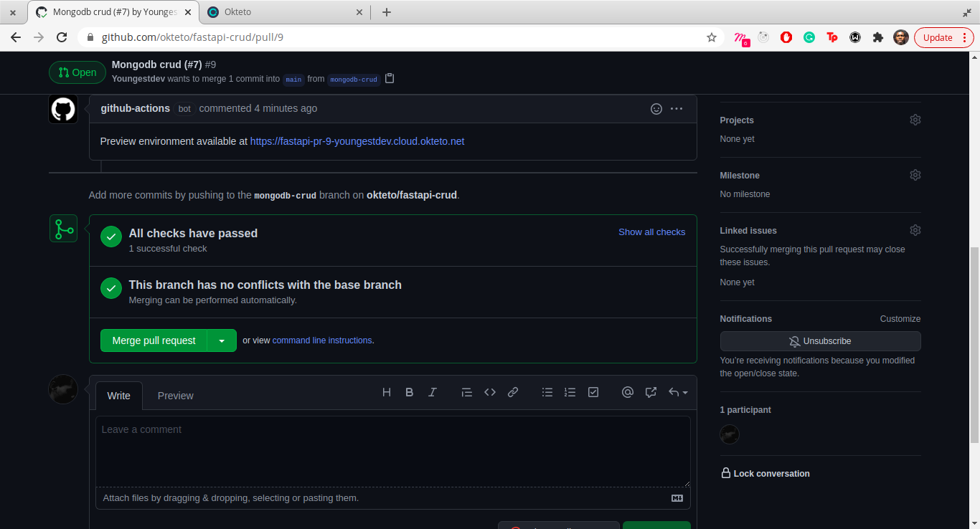Open command line instructions link
The image size is (980, 529).
(322, 340)
